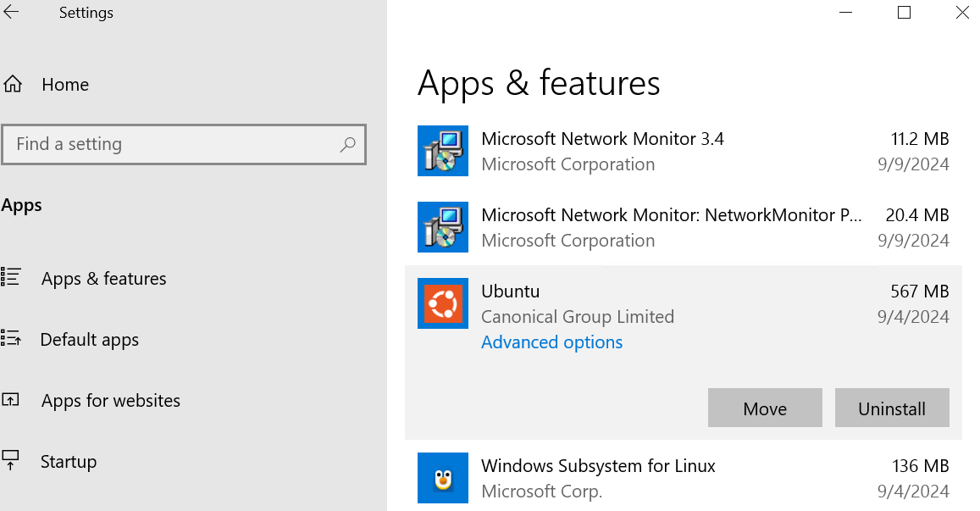The width and height of the screenshot is (980, 511).
Task: Click the back arrow in Settings
Action: point(11,12)
